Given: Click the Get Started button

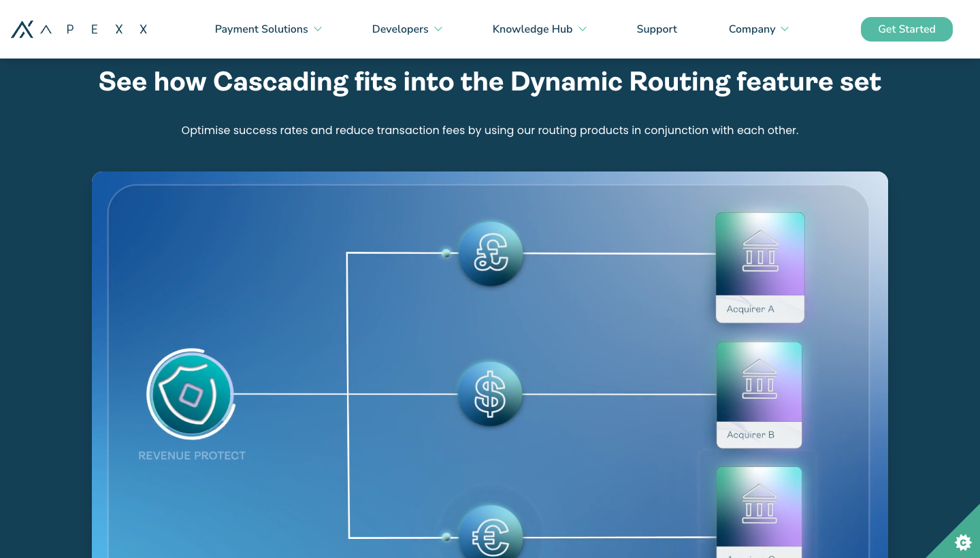Looking at the screenshot, I should (906, 29).
